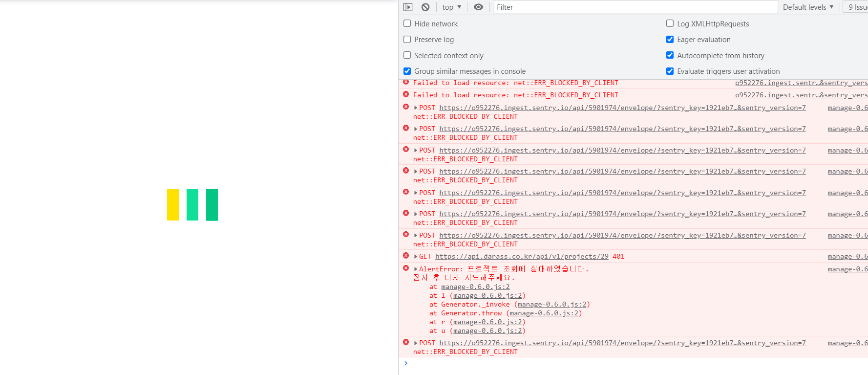Toggle the console sidebar panel icon

(x=408, y=7)
